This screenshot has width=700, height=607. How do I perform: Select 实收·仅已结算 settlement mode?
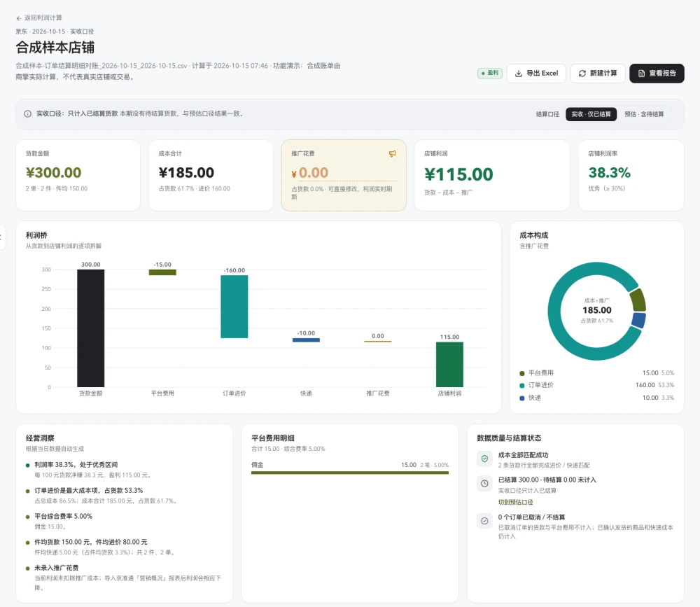point(591,114)
